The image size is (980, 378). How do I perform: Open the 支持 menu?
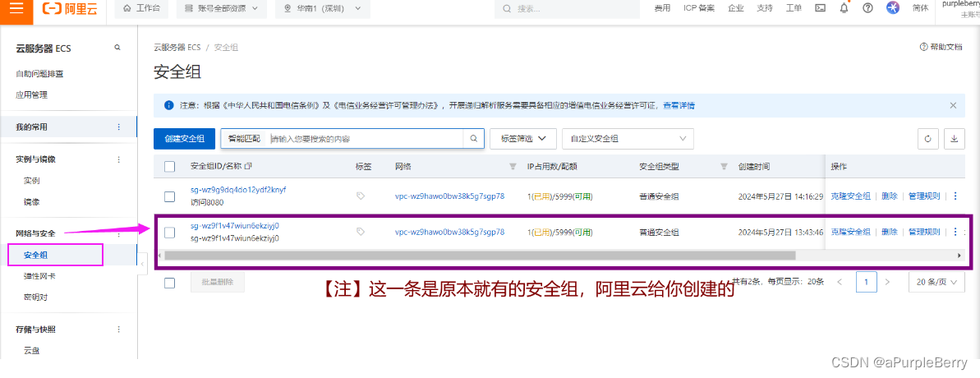[765, 8]
